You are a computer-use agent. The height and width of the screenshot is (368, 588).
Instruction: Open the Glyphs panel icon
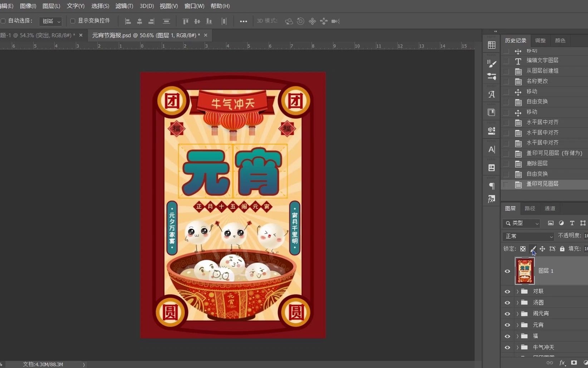[491, 94]
